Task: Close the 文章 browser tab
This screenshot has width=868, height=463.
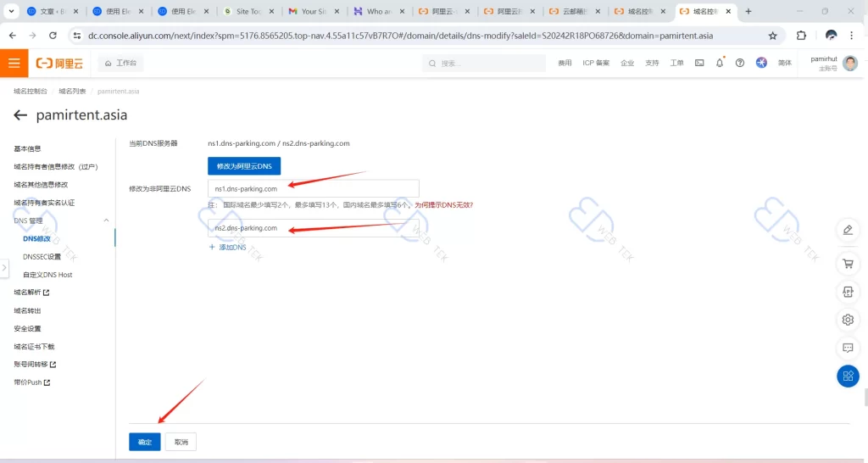Action: tap(75, 11)
